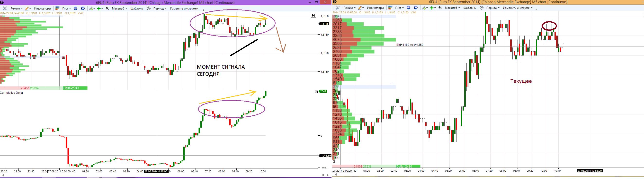Open Масштаб dropdown in left purple window

click(x=119, y=9)
